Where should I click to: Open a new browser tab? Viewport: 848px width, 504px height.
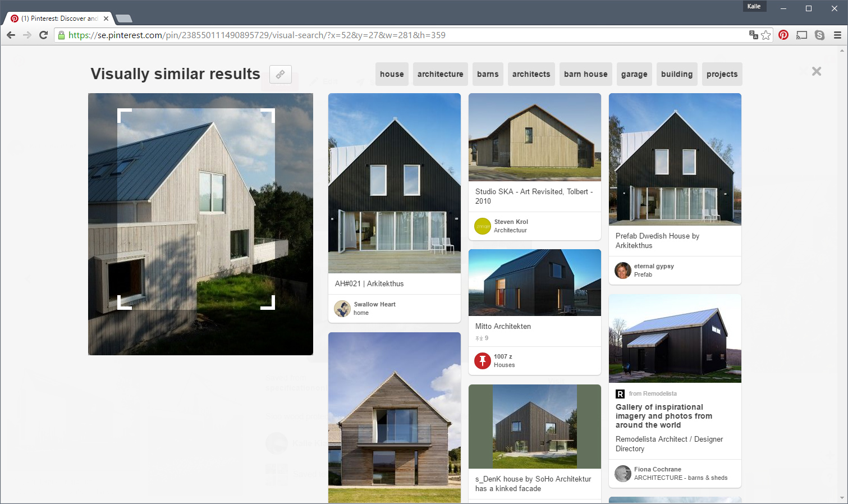click(124, 19)
